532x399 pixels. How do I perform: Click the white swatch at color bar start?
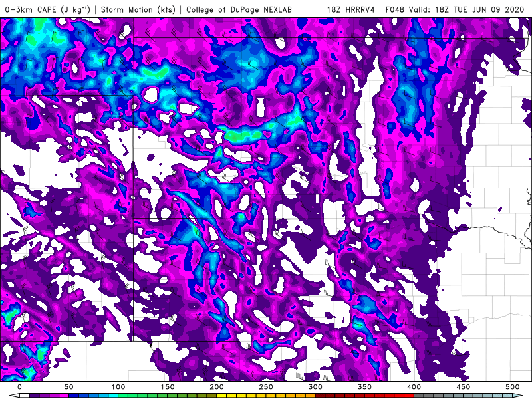(25, 396)
